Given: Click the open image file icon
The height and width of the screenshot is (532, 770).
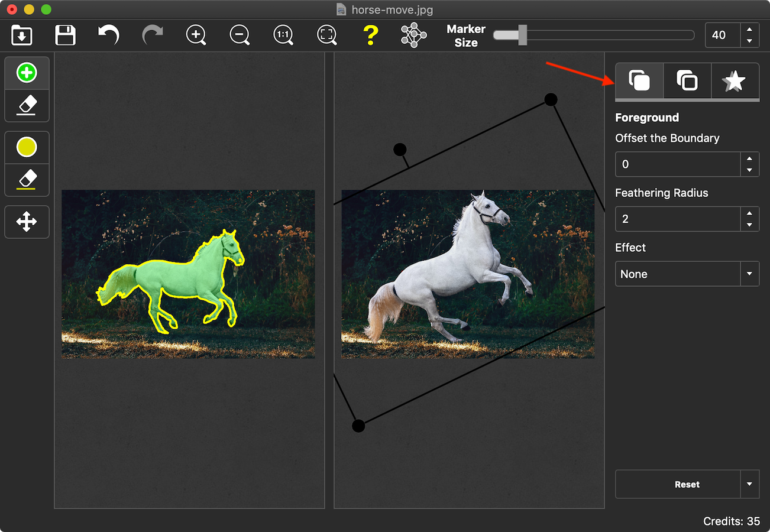Looking at the screenshot, I should [22, 35].
